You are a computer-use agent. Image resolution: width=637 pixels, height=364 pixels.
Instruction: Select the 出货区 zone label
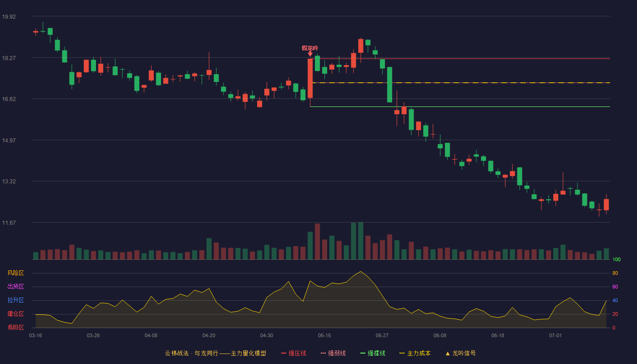pyautogui.click(x=15, y=287)
